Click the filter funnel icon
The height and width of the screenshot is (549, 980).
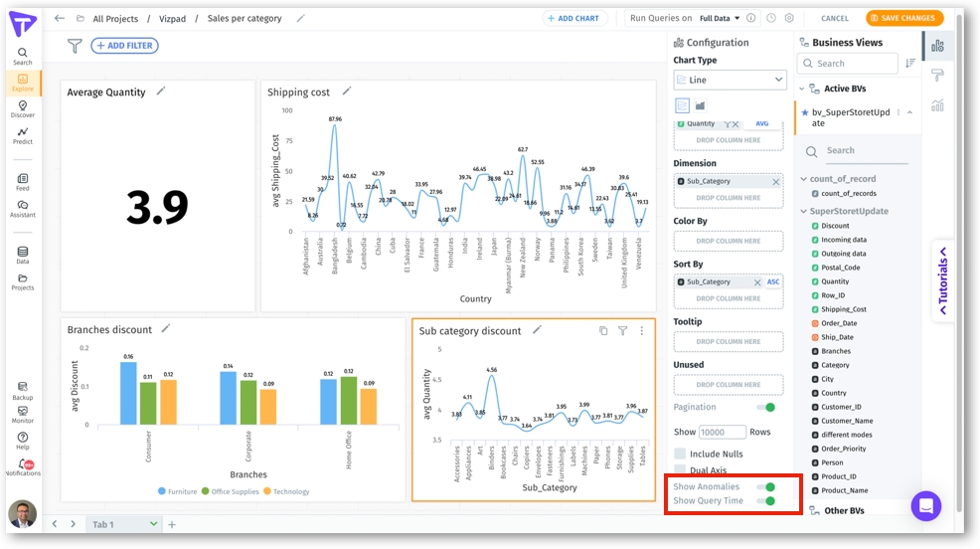pos(75,46)
